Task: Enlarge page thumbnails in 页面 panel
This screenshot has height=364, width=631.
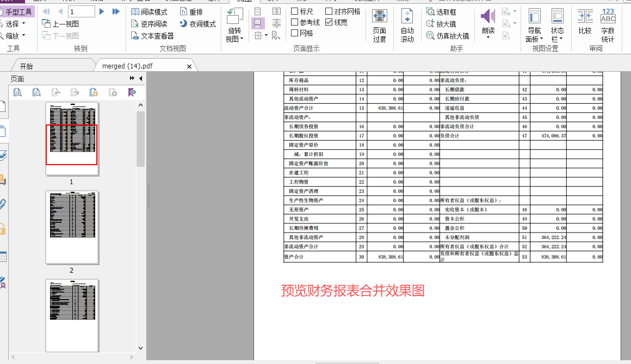Action: click(18, 92)
